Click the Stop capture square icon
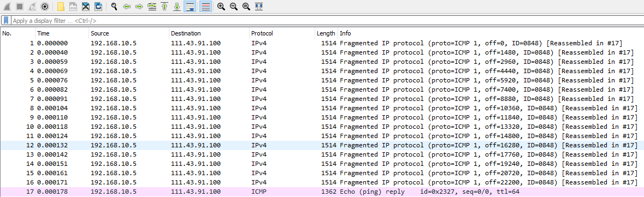Viewport: 644px width, 197px height. click(x=20, y=7)
